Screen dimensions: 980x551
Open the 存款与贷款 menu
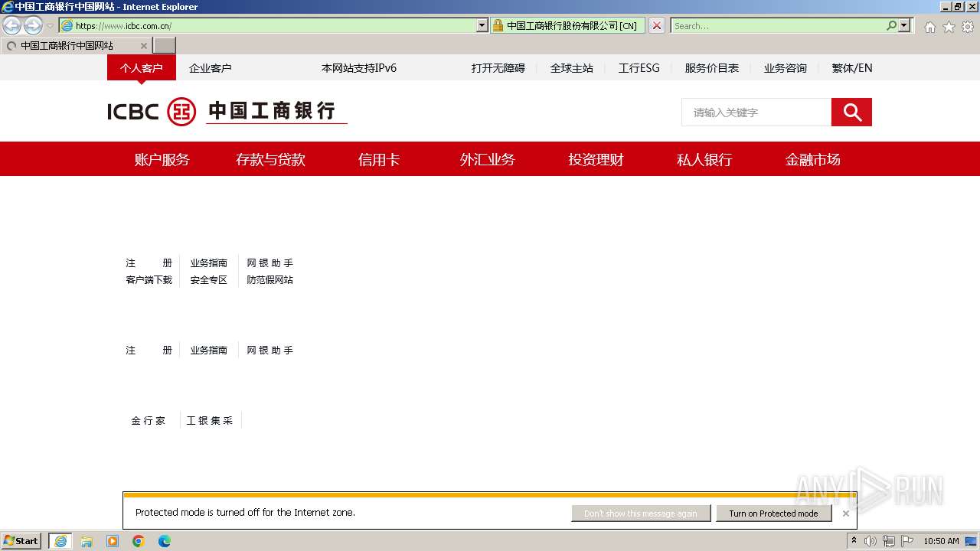[x=270, y=159]
